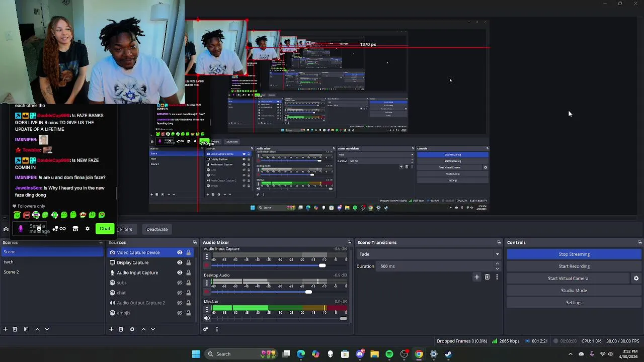Image resolution: width=644 pixels, height=362 pixels.
Task: Hide the Display Capture source
Action: pyautogui.click(x=180, y=262)
